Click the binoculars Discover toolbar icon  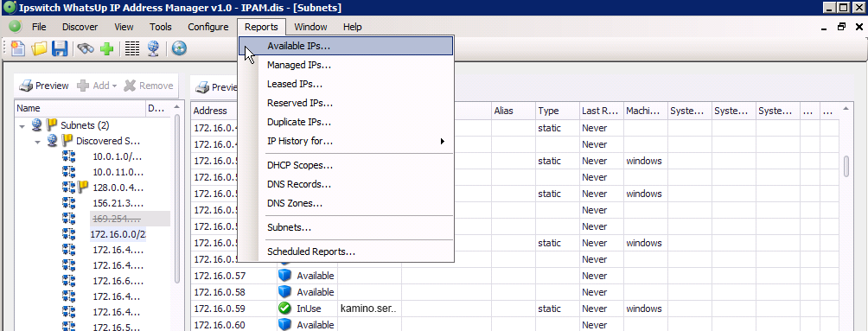pyautogui.click(x=86, y=48)
